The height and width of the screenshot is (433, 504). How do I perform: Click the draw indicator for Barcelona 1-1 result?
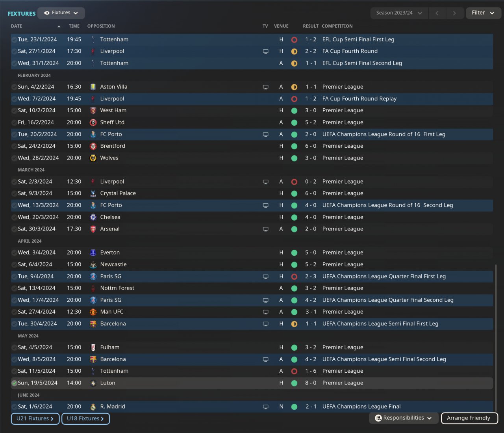(x=294, y=324)
